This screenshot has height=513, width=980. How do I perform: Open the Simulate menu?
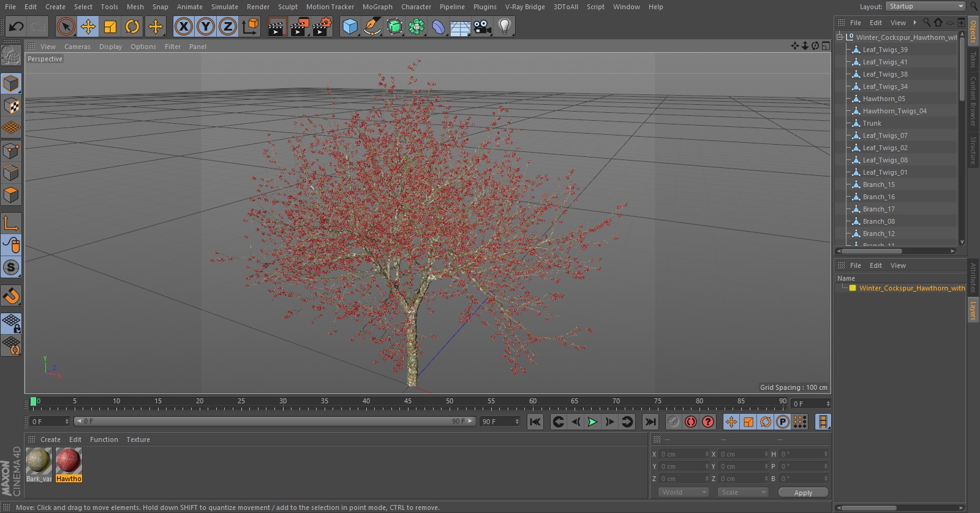[x=225, y=7]
